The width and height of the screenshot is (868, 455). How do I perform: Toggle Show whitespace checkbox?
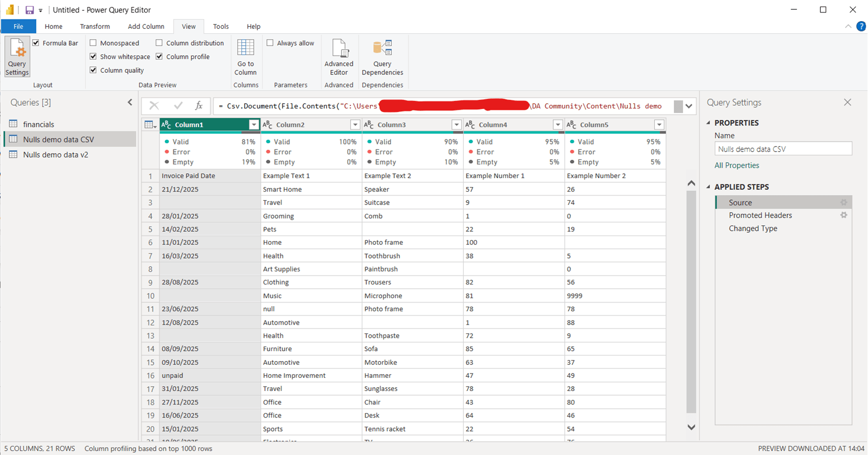tap(93, 56)
